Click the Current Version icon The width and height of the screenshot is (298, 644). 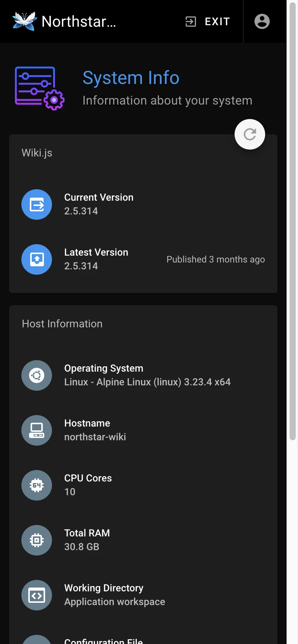tap(37, 204)
